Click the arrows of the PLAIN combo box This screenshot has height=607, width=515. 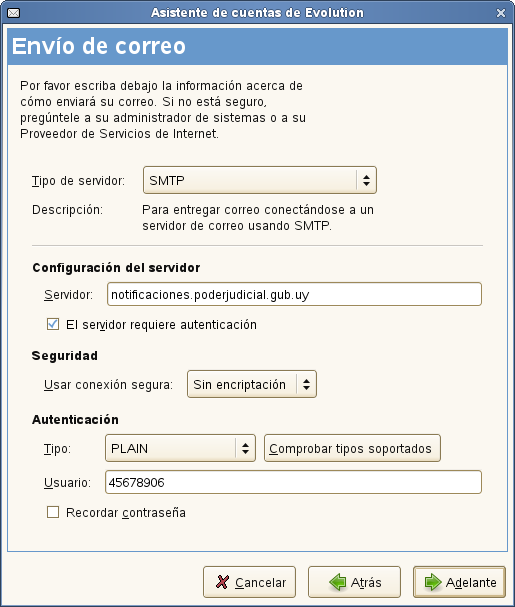pos(245,448)
